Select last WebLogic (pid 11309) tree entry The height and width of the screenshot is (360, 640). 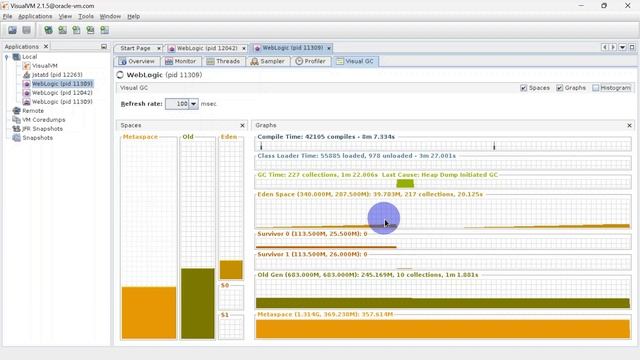62,102
